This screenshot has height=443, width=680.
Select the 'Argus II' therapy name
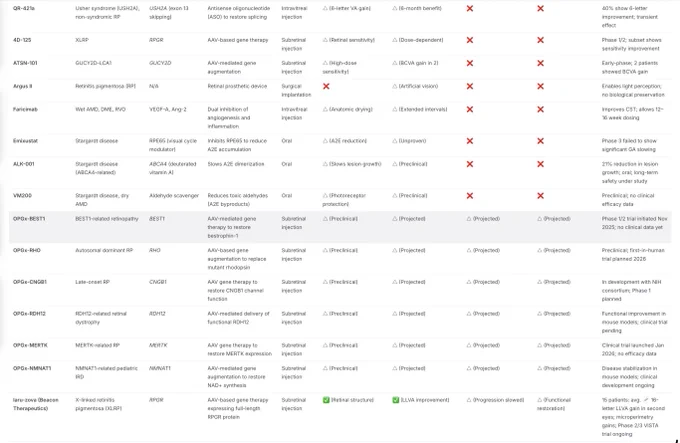[23, 86]
